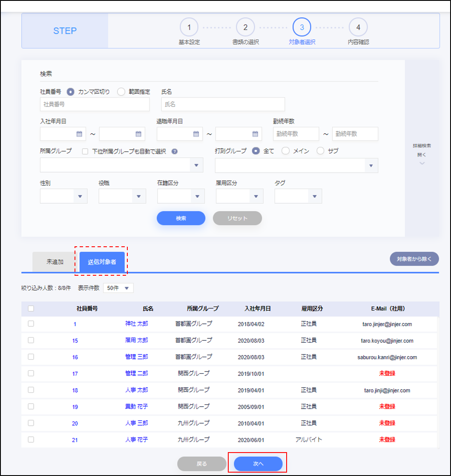Viewport: 451px width, 476px height.
Task: Click the email saburou.kanri@jinjer.com
Action: pos(387,357)
